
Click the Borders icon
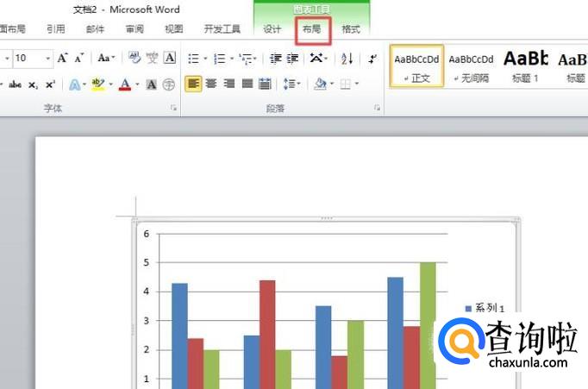[x=346, y=84]
